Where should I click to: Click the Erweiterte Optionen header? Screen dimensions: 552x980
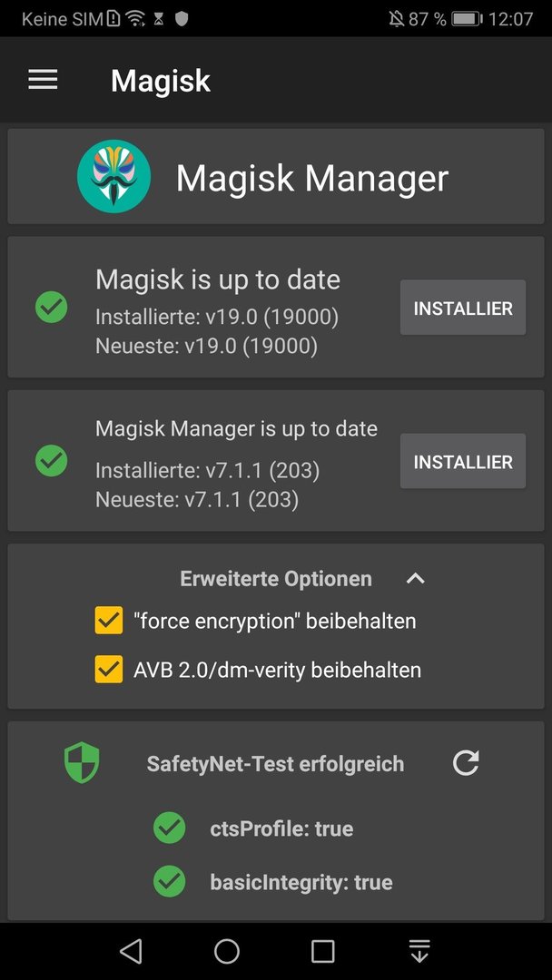pyautogui.click(x=276, y=579)
